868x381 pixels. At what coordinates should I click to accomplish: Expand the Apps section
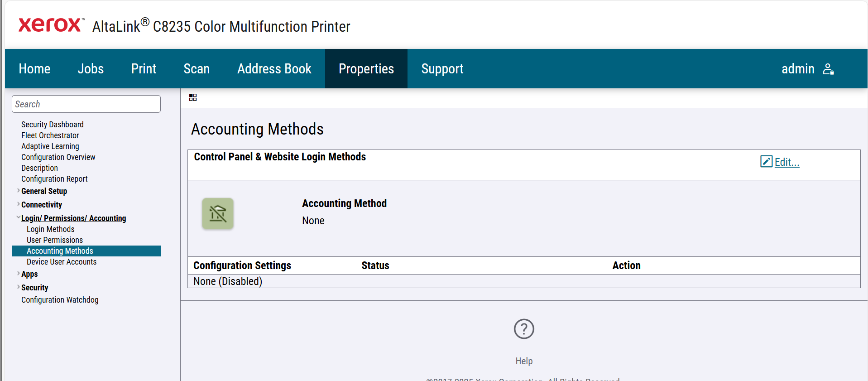18,274
